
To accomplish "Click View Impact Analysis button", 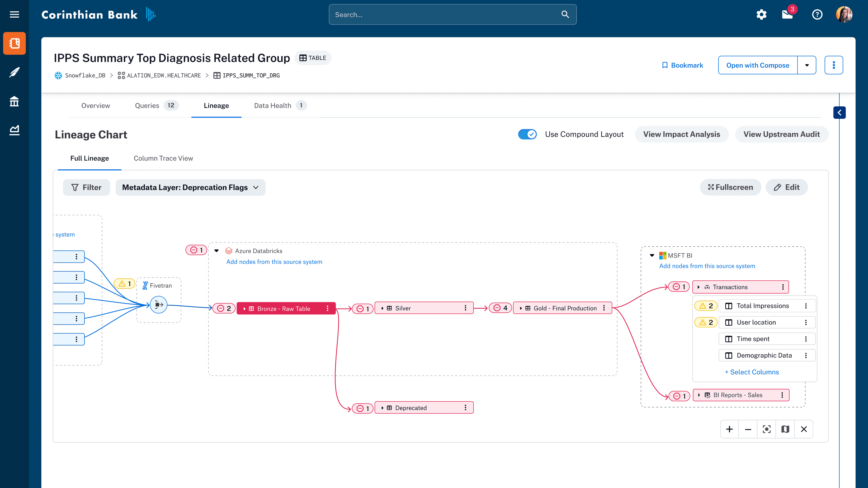I will tap(682, 134).
